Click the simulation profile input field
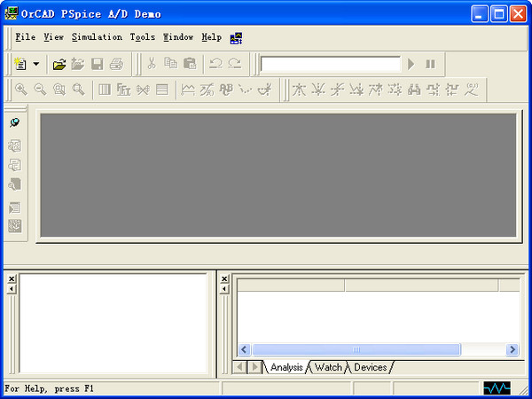This screenshot has width=532, height=399. click(331, 64)
